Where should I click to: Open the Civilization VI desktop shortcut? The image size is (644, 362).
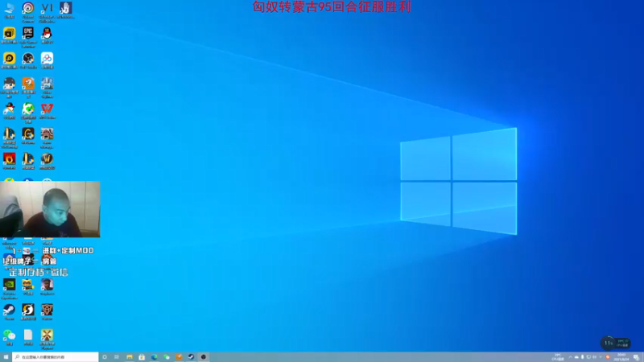pos(47,11)
